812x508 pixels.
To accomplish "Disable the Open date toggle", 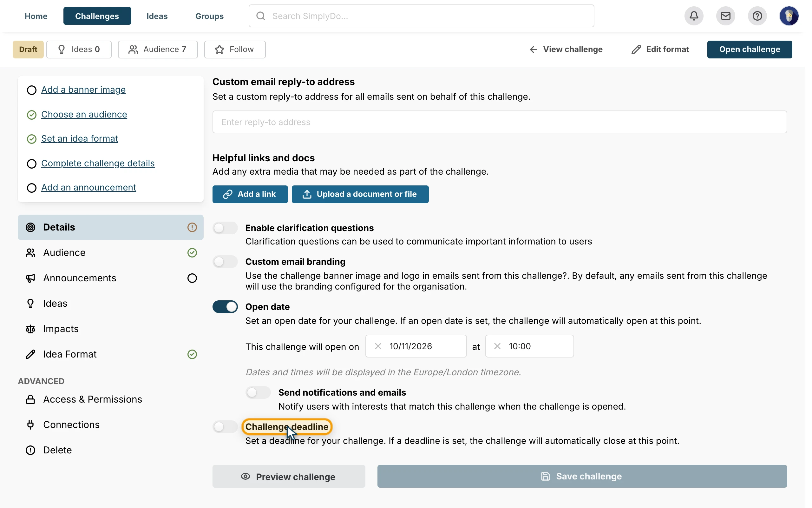I will pyautogui.click(x=225, y=307).
